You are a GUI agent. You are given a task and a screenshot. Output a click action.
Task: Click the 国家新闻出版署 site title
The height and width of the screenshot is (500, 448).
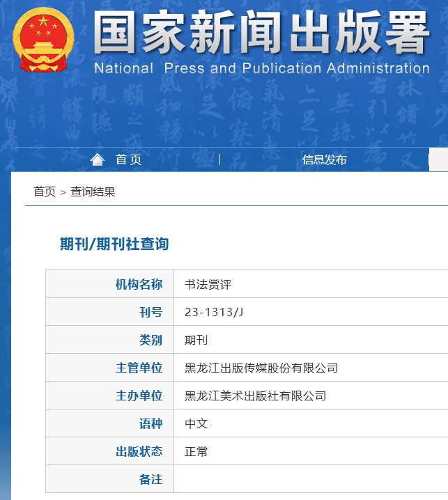coord(261,32)
